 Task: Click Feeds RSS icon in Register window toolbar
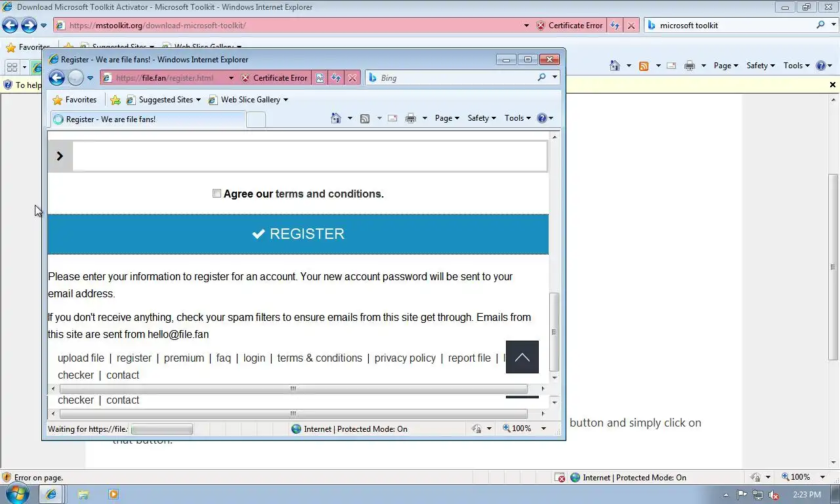coord(365,118)
